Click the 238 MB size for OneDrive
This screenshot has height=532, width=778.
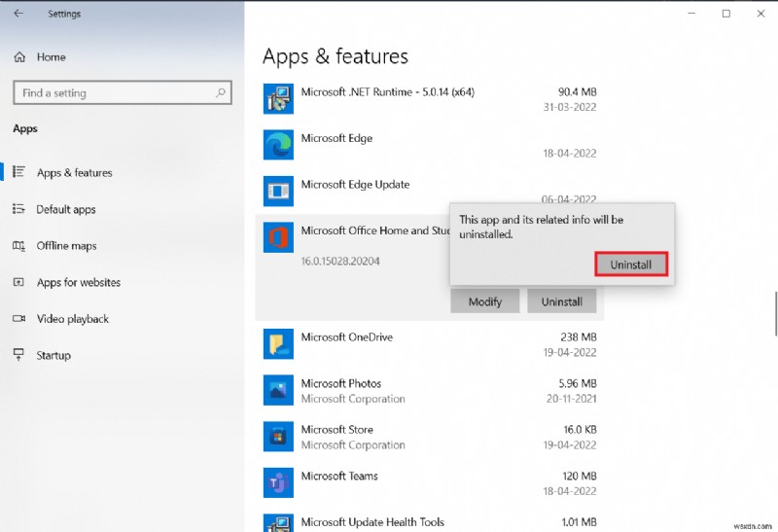click(x=579, y=337)
